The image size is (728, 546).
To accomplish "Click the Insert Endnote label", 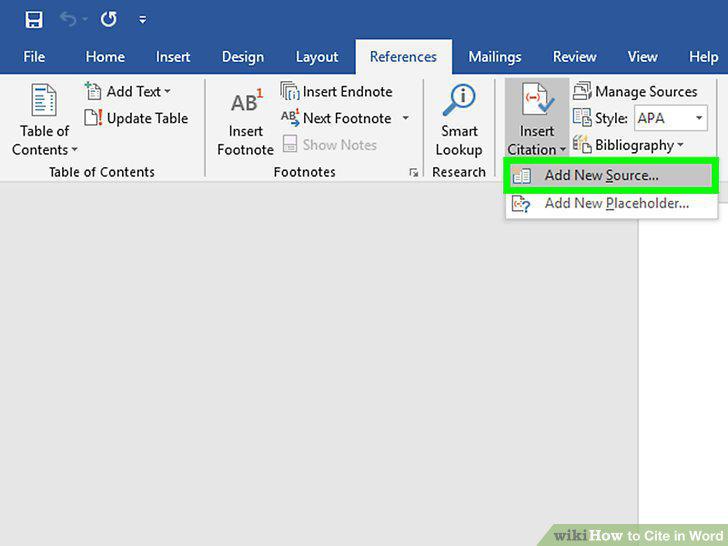I will [347, 92].
